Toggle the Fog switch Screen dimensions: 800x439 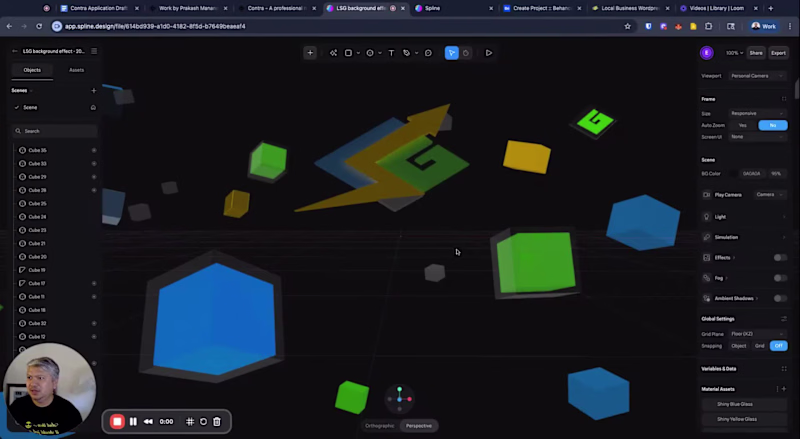click(x=780, y=278)
